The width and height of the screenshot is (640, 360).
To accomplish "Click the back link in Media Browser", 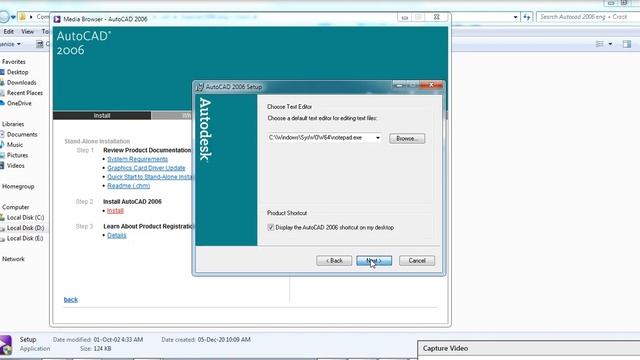I will (x=71, y=300).
